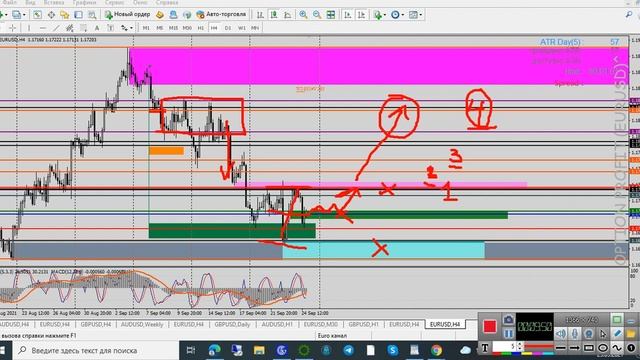Switch to W1 timeframe
Viewport: 640px width, 360px height.
(x=242, y=28)
